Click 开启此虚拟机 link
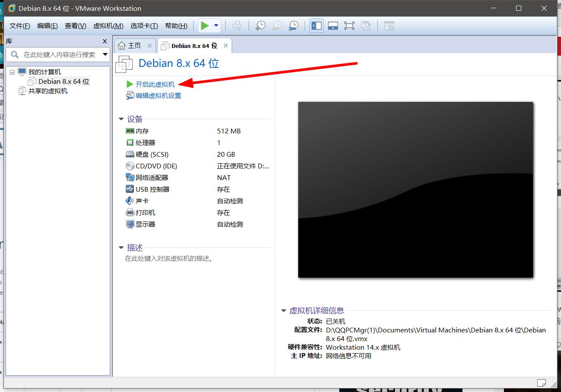Viewport: 561px width, 392px height. [x=155, y=84]
